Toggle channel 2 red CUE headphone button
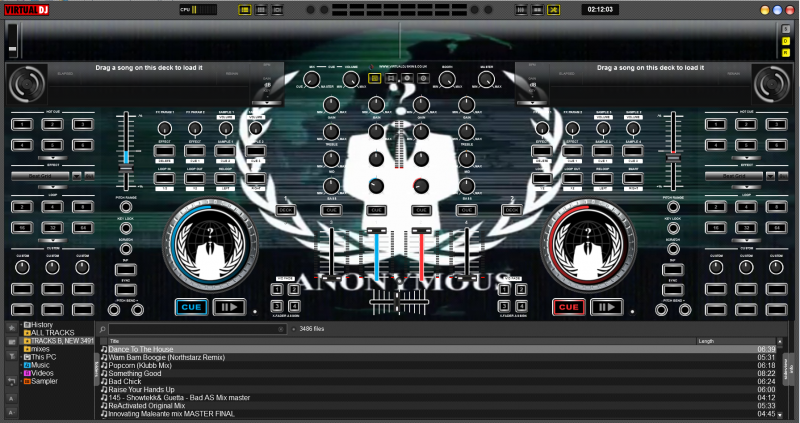The image size is (800, 423). pyautogui.click(x=421, y=210)
